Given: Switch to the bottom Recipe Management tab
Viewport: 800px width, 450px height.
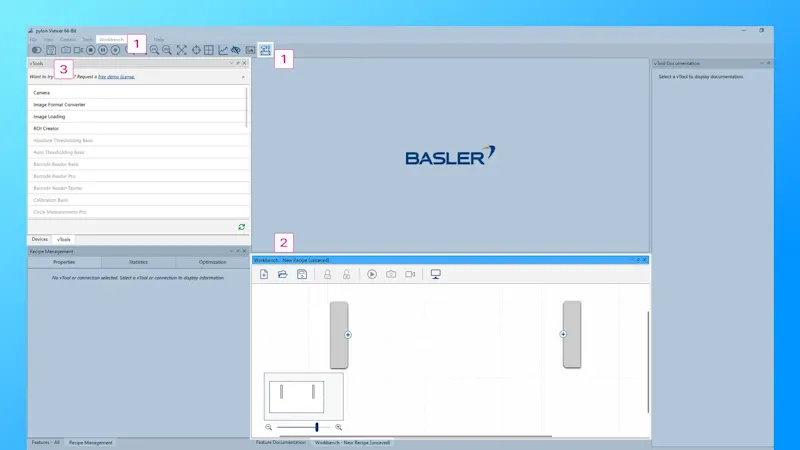Looking at the screenshot, I should 90,442.
